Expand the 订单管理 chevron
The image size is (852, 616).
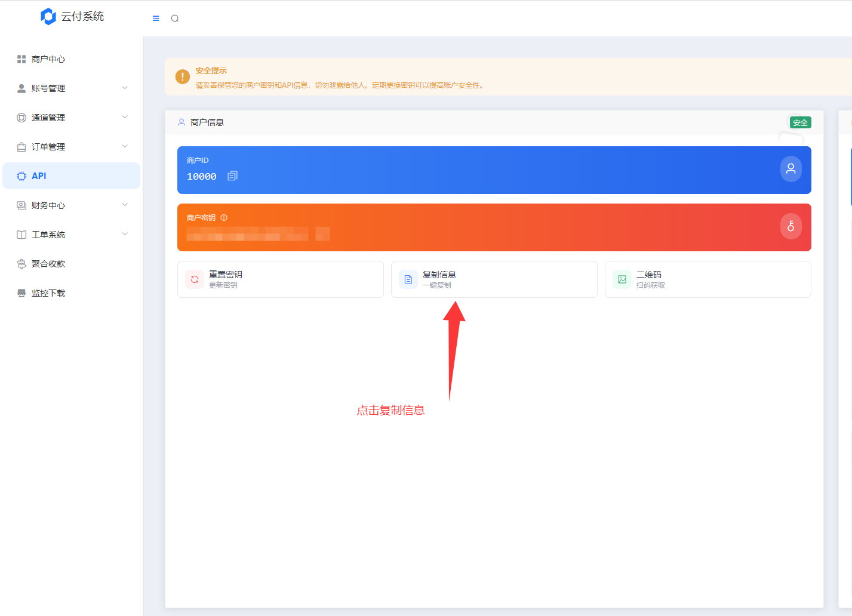(x=125, y=146)
